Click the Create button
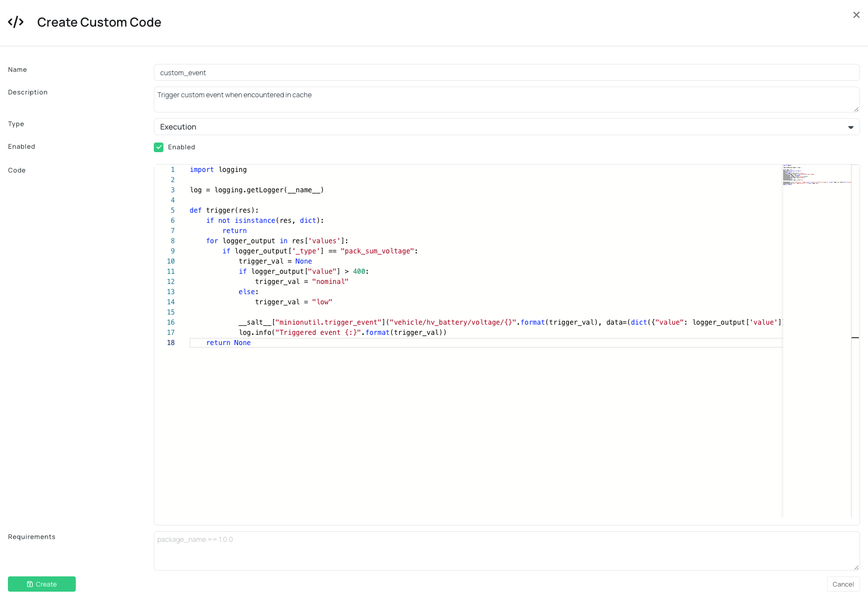The image size is (868, 599). [x=42, y=584]
